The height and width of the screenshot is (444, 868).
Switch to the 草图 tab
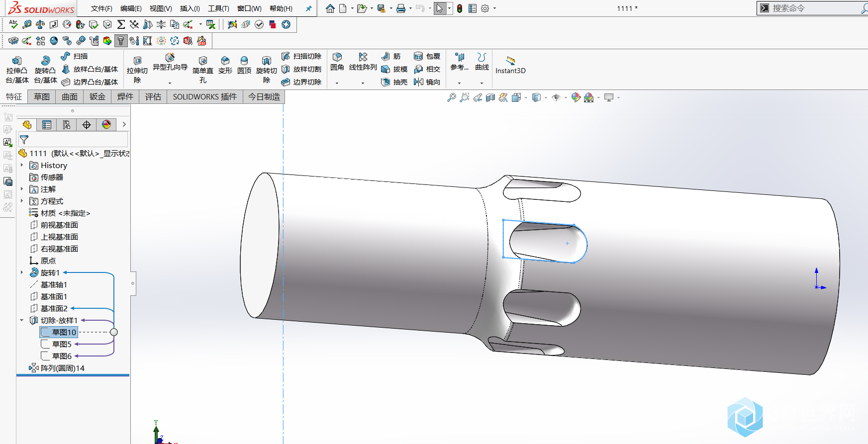tap(42, 96)
